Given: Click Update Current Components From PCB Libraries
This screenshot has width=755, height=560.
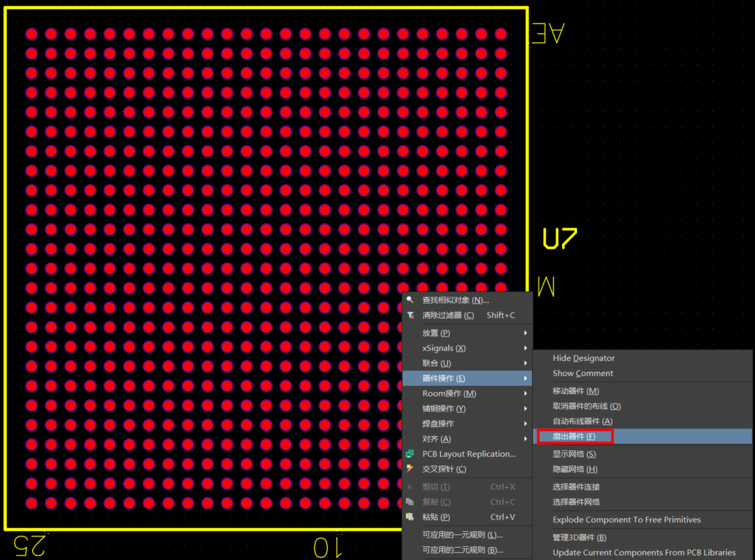Looking at the screenshot, I should [x=644, y=552].
